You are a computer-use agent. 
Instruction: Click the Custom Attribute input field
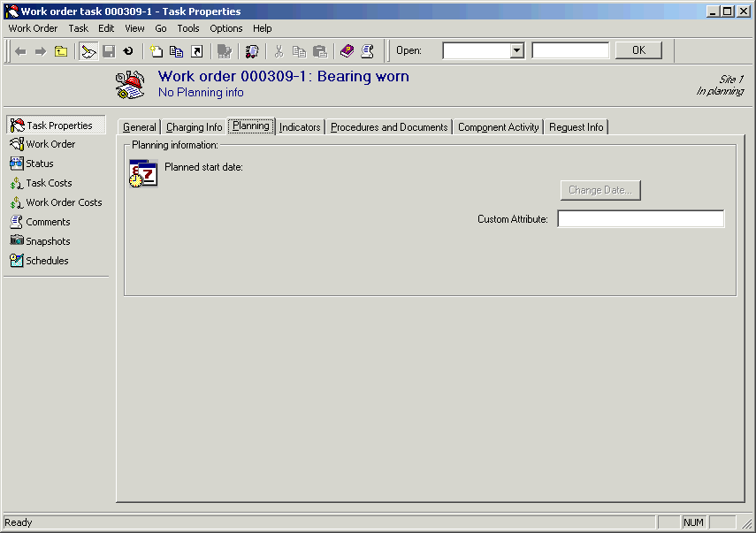coord(641,219)
